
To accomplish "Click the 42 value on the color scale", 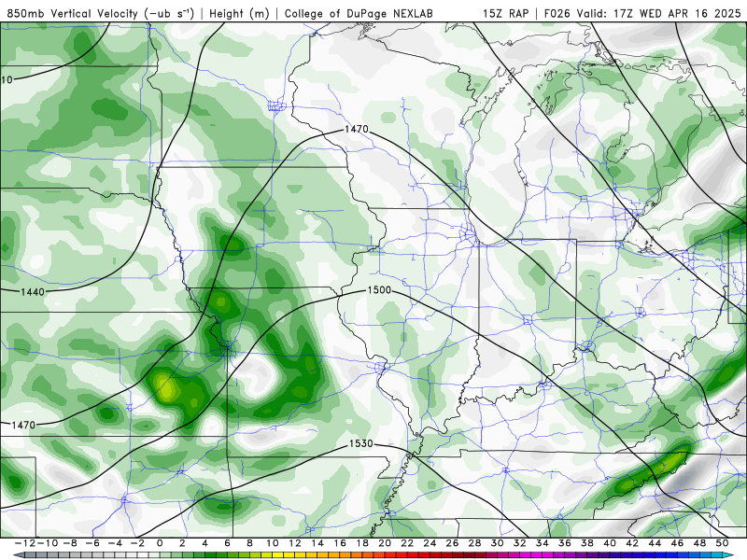I will [632, 543].
